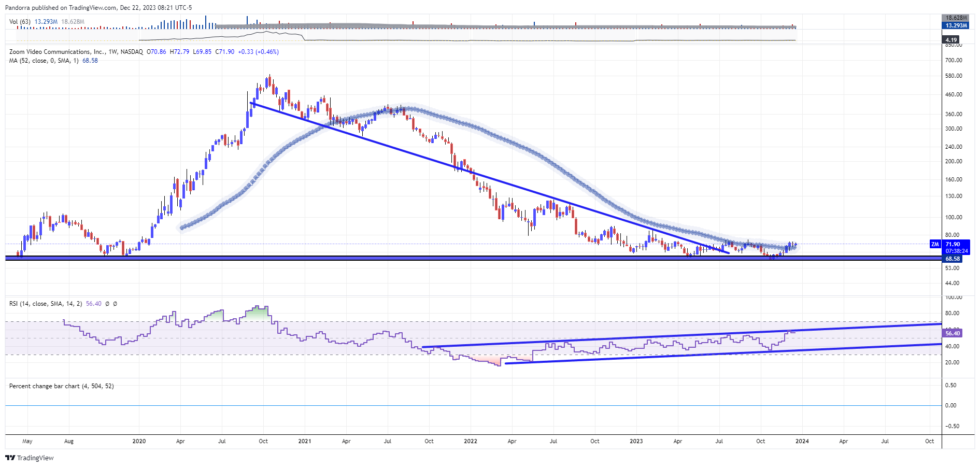Click the May label on time axis
The image size is (980, 467).
pyautogui.click(x=27, y=442)
